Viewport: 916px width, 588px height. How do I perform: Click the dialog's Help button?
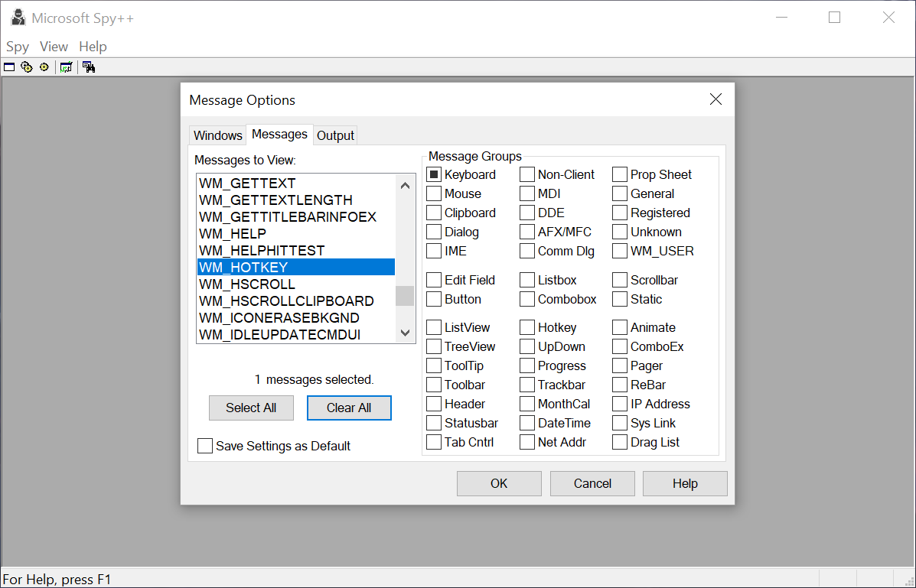tap(685, 483)
